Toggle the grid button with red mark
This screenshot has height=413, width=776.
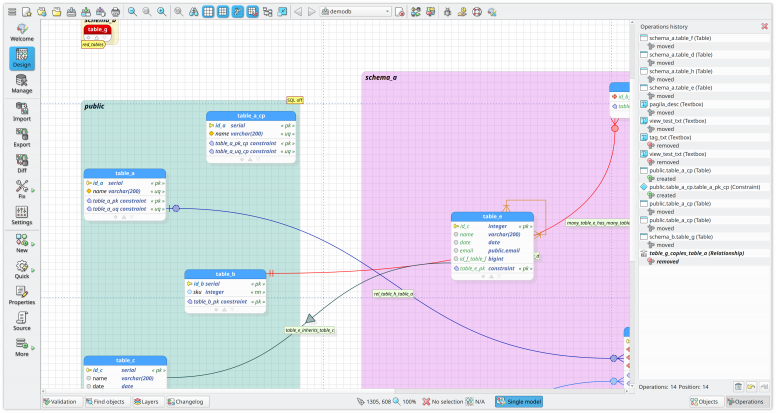tap(252, 11)
